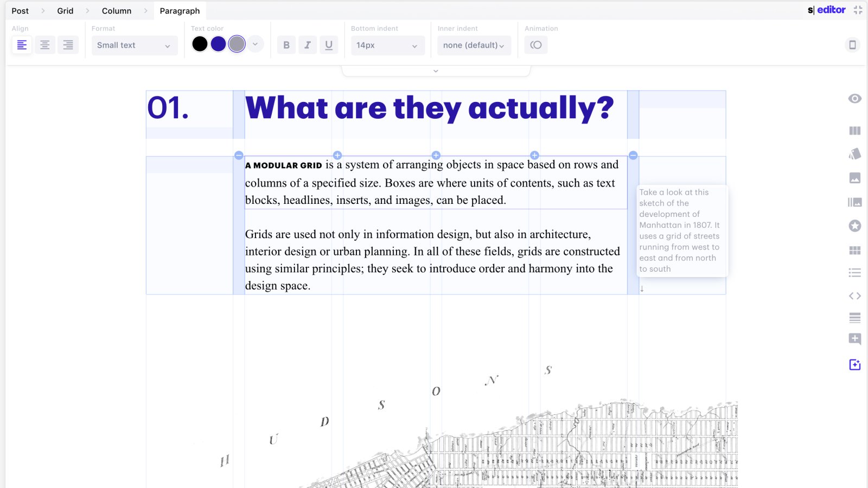Select the blue text color swatch
868x488 pixels.
tap(218, 44)
